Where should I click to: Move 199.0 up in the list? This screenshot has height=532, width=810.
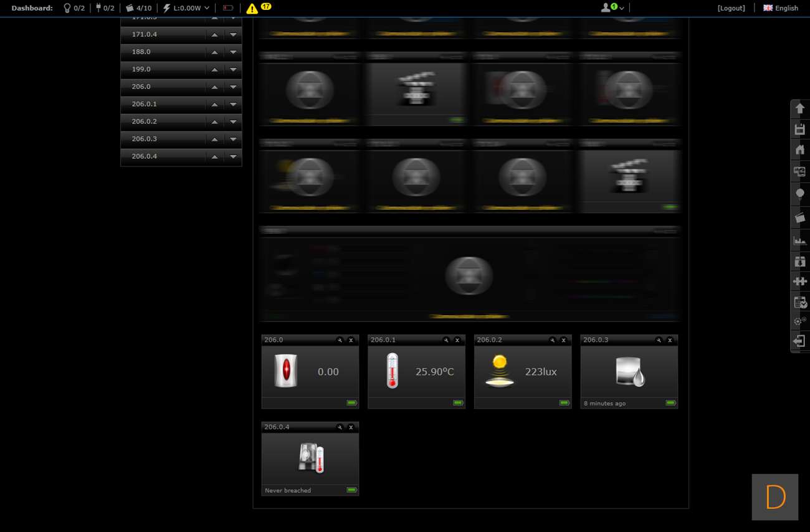click(x=214, y=70)
